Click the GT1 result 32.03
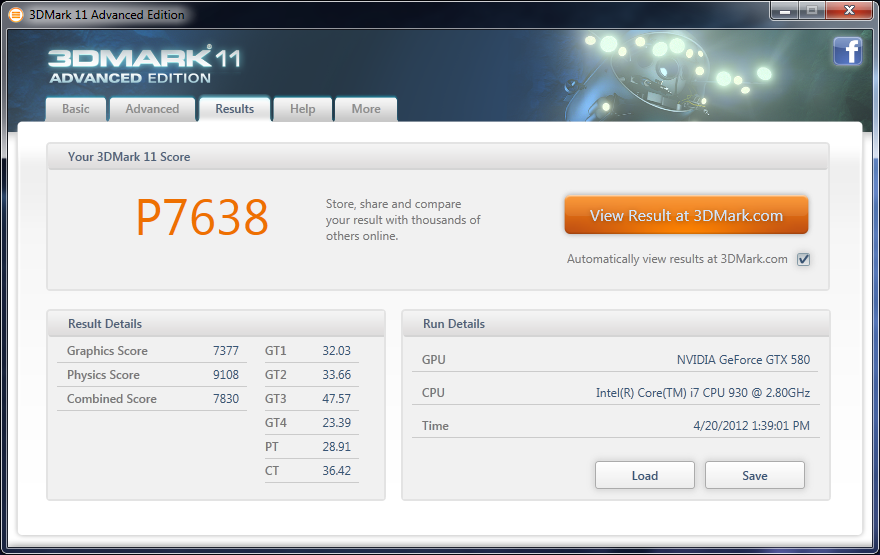 pyautogui.click(x=336, y=351)
